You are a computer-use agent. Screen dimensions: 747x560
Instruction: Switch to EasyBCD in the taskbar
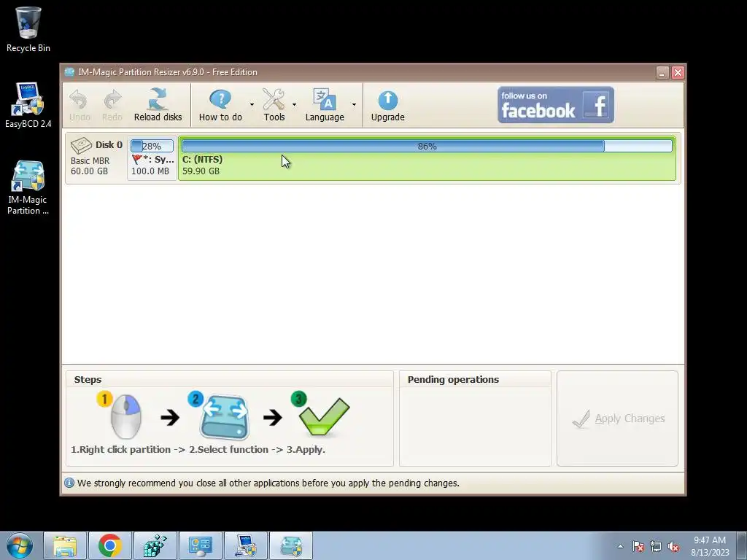pyautogui.click(x=246, y=545)
